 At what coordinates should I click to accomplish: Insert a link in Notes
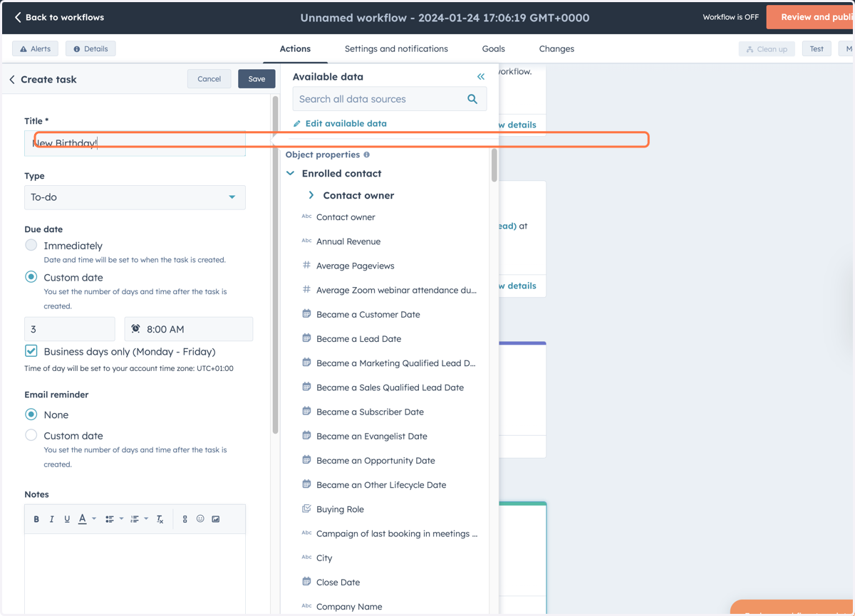tap(185, 519)
